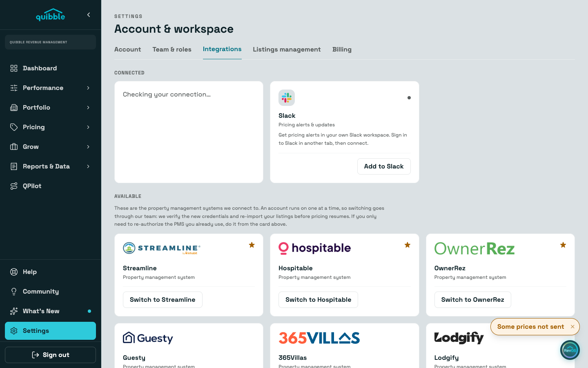Image resolution: width=588 pixels, height=368 pixels.
Task: Click the Quibble logo
Action: tap(51, 15)
